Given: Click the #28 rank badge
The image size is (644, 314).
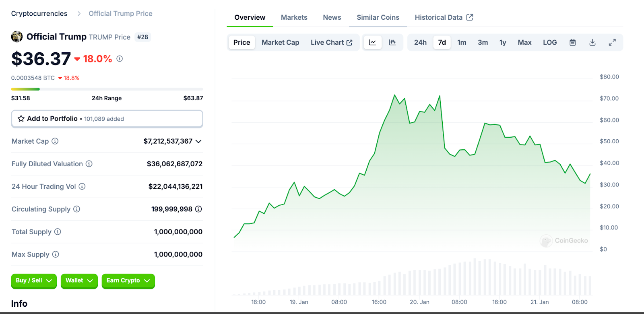Looking at the screenshot, I should point(142,37).
